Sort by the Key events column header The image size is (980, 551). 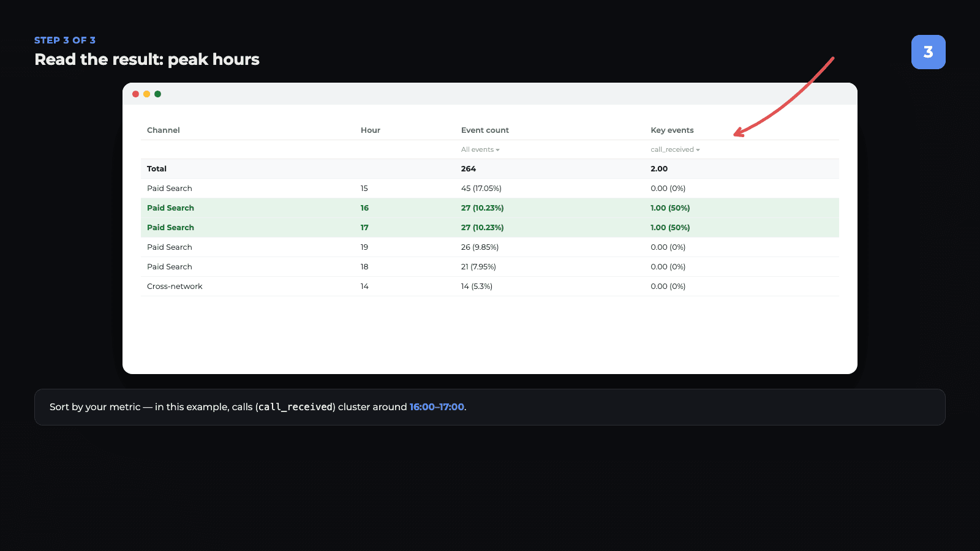(x=672, y=130)
